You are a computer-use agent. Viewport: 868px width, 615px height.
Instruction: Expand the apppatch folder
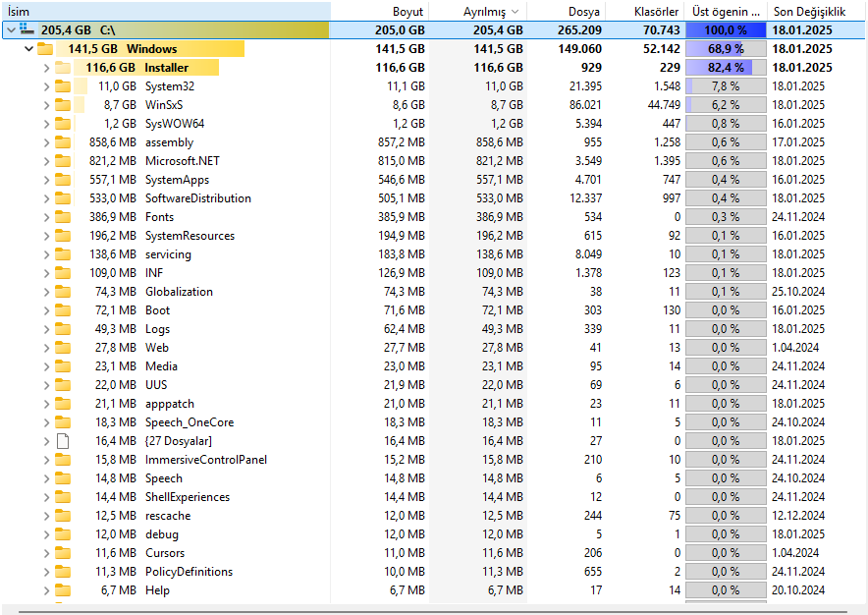pos(46,404)
